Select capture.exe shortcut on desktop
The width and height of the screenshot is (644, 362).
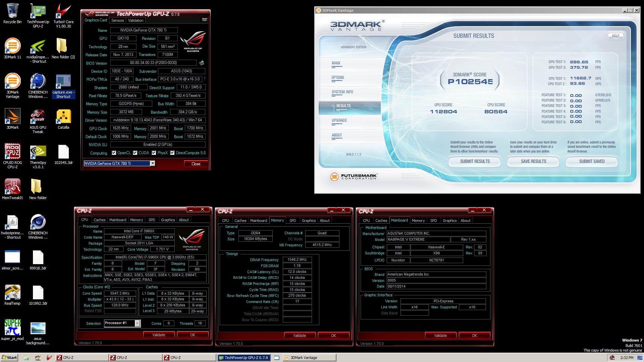[x=63, y=86]
